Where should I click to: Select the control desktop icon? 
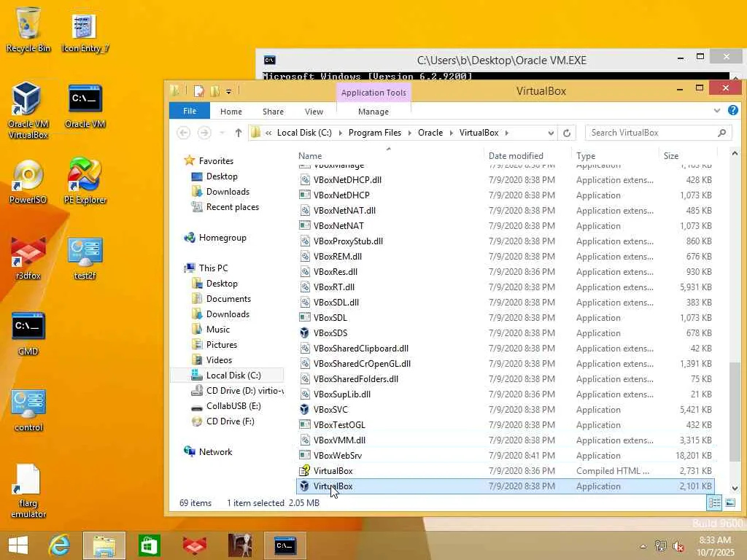tap(28, 410)
